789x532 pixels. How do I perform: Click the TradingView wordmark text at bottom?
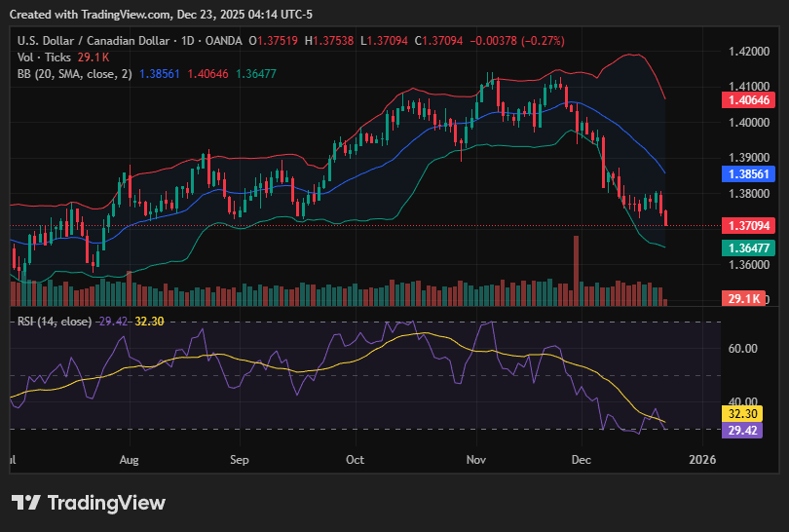click(107, 503)
